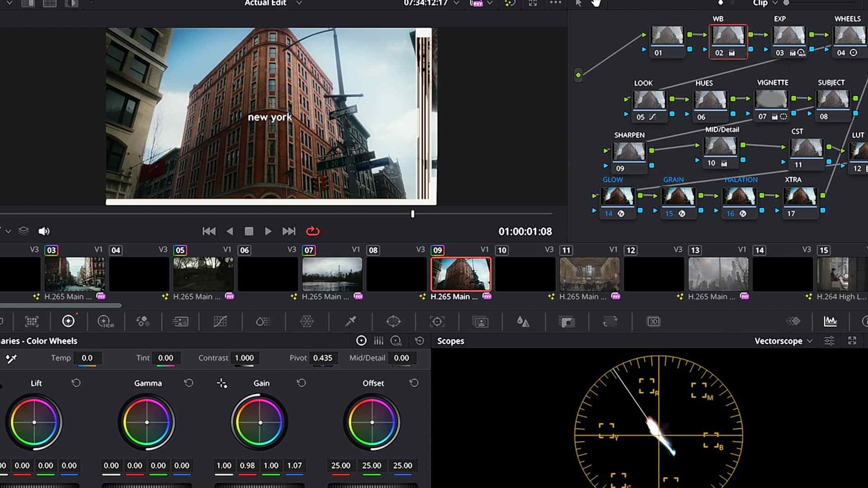Reset the Lift color wheel
Image resolution: width=868 pixels, height=488 pixels.
76,383
